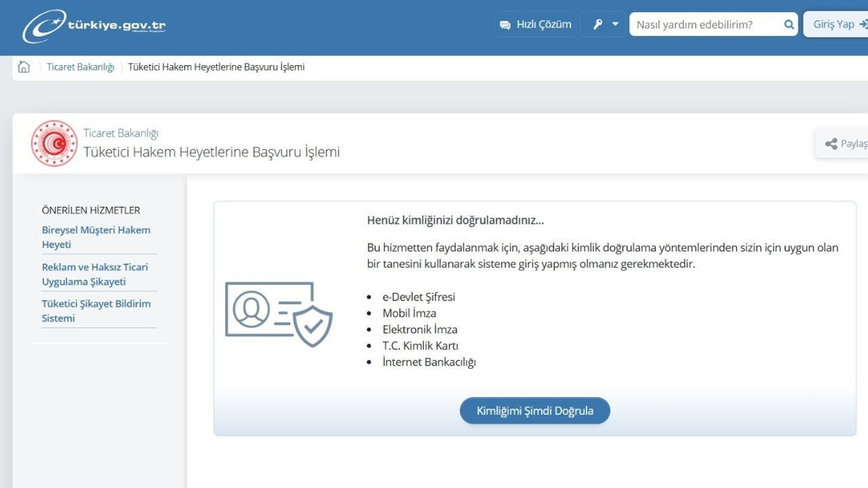This screenshot has height=488, width=868.
Task: Click the Hızlı Çözüm chat icon
Action: coord(505,25)
